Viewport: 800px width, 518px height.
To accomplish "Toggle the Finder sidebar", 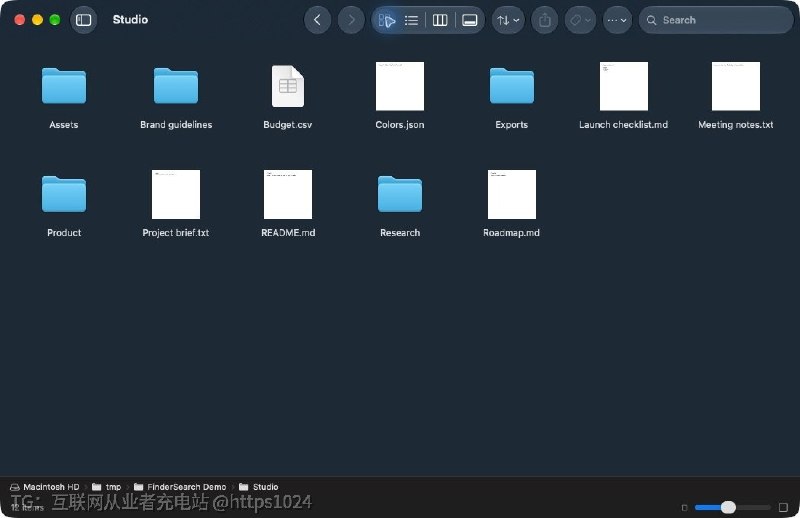I will pyautogui.click(x=83, y=20).
